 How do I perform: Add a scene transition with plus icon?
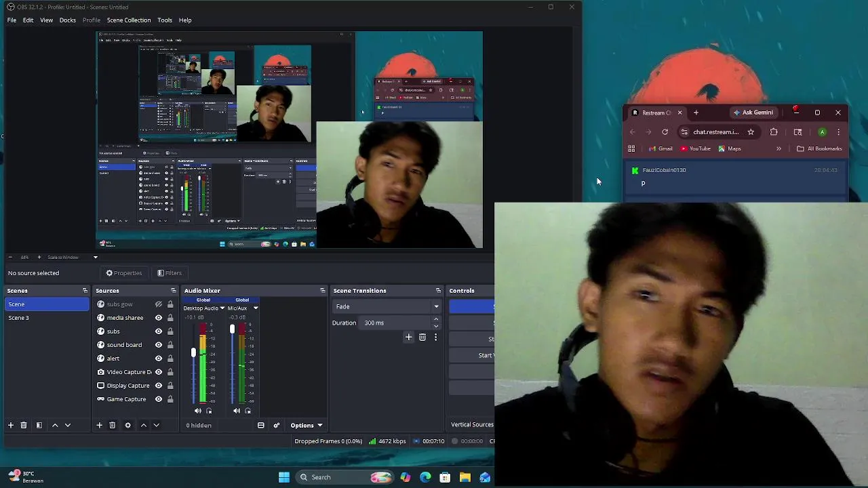[x=408, y=337]
